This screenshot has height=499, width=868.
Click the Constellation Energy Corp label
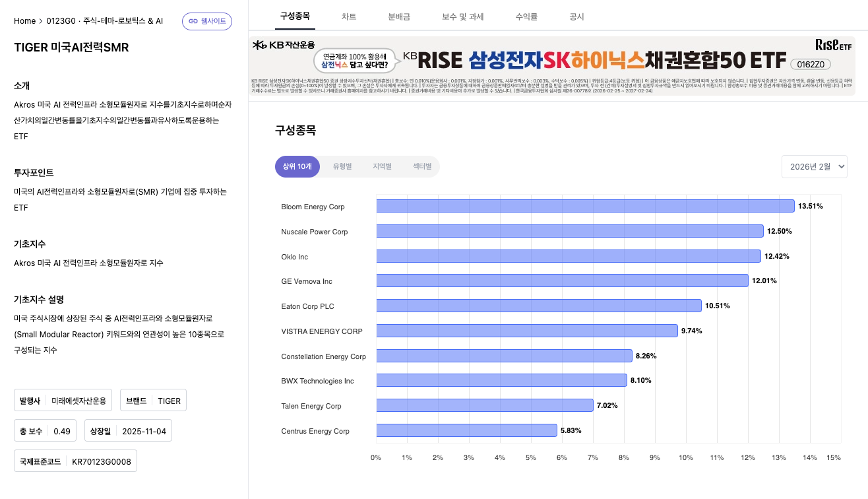click(x=323, y=356)
